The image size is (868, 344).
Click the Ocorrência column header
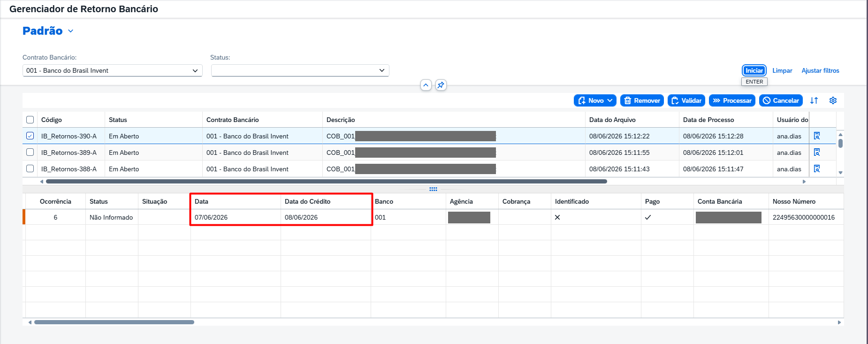pos(55,201)
